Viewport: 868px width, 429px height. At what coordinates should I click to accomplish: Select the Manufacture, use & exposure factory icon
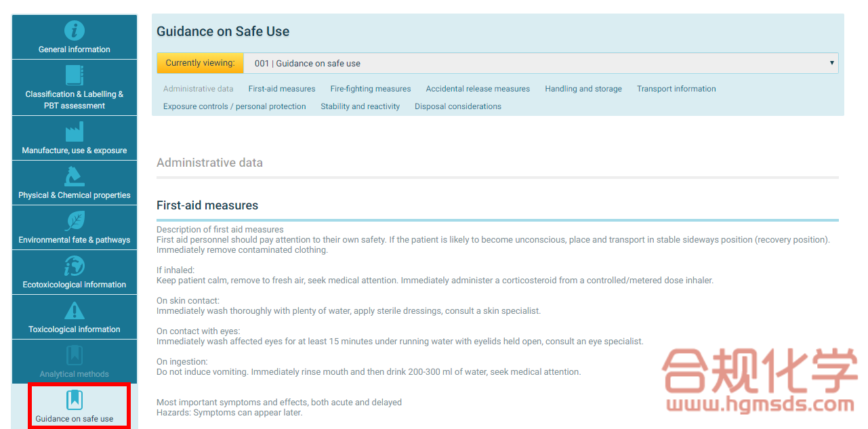(x=75, y=131)
